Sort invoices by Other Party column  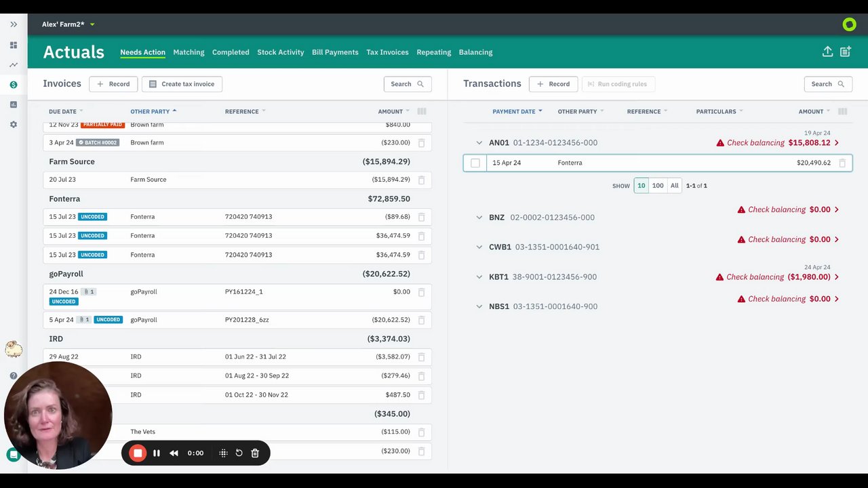tap(153, 111)
